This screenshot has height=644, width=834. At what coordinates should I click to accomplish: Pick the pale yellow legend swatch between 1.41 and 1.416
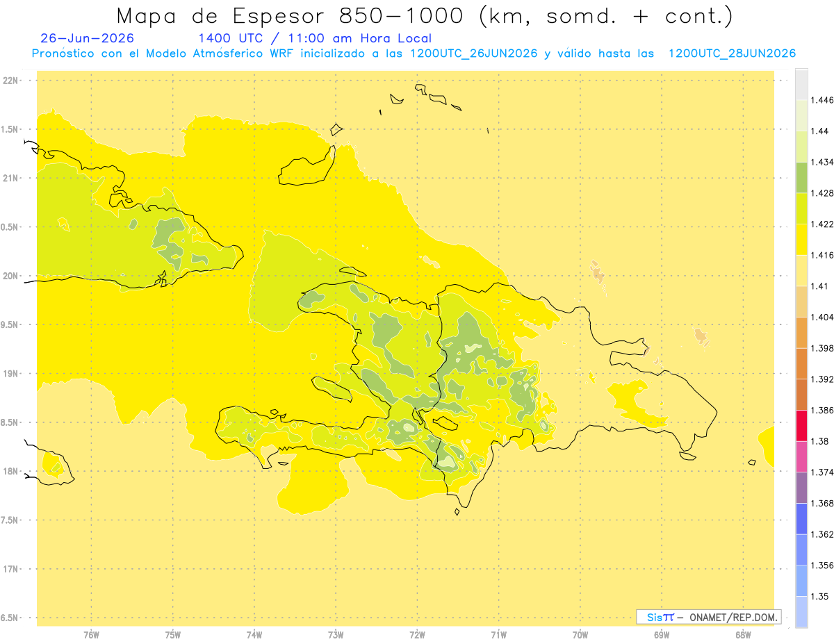point(801,270)
